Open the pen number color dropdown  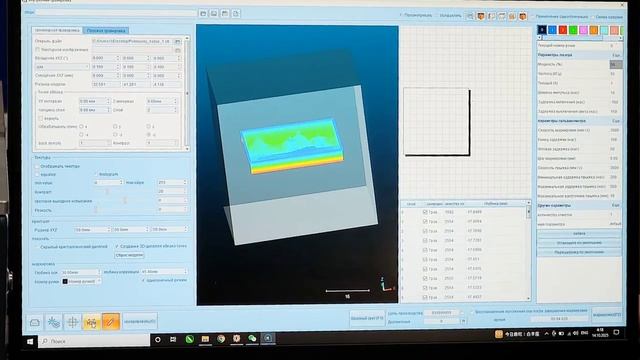(x=81, y=282)
